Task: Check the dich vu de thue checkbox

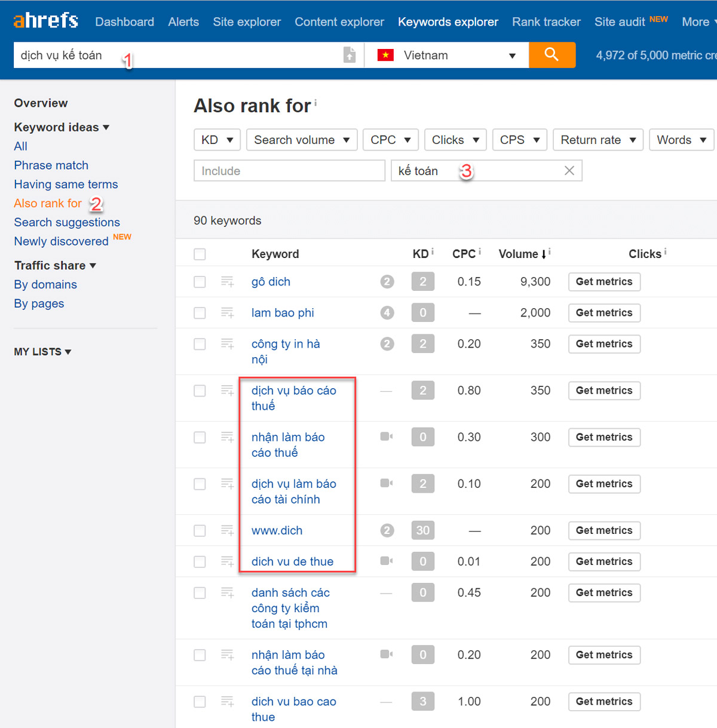Action: (200, 561)
